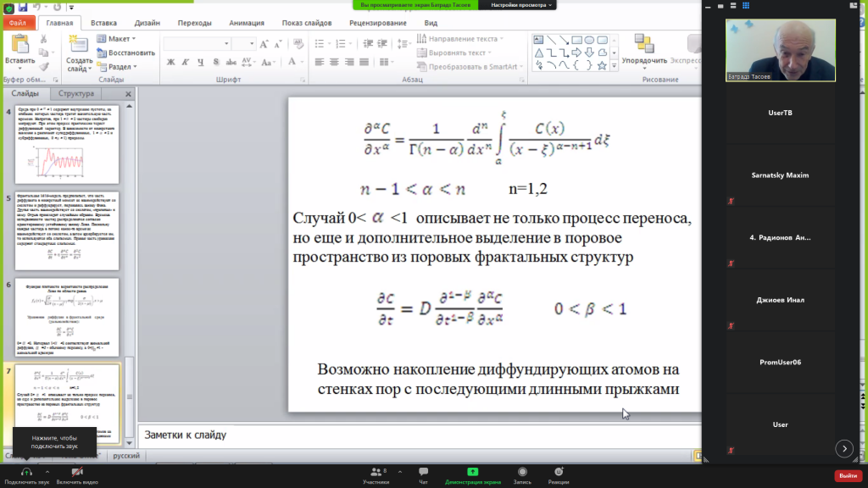The width and height of the screenshot is (868, 488).
Task: Toggle text shadow S formatting
Action: (x=216, y=62)
